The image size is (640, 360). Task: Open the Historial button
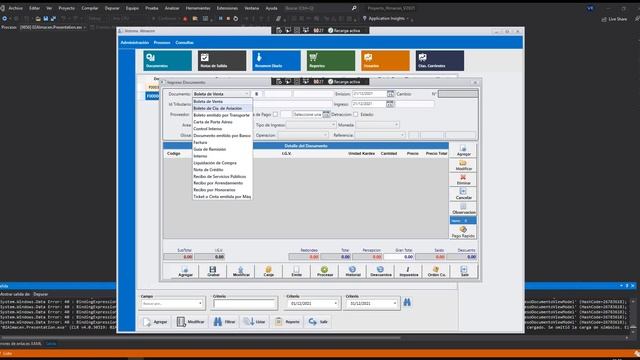click(353, 271)
